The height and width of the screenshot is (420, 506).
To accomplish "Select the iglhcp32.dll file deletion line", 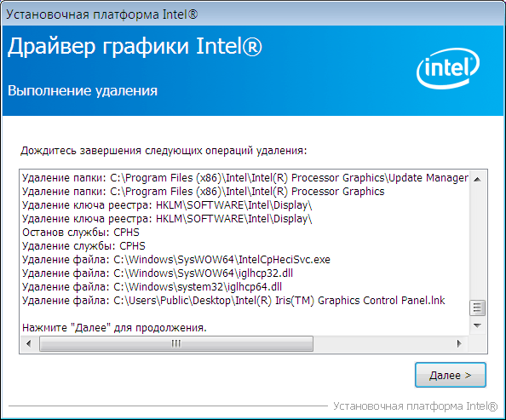I will click(x=158, y=273).
